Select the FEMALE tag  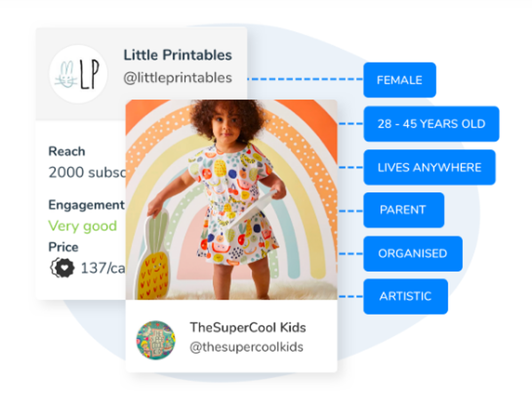pos(400,80)
